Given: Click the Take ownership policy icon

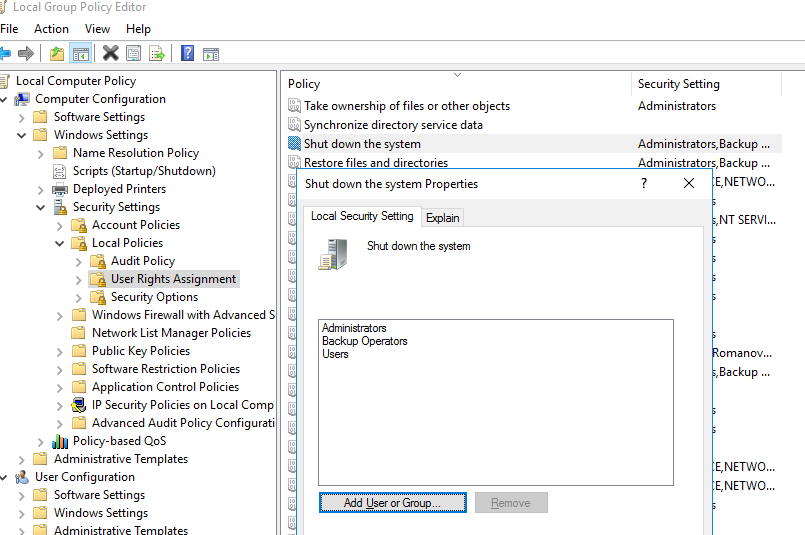Looking at the screenshot, I should (294, 106).
